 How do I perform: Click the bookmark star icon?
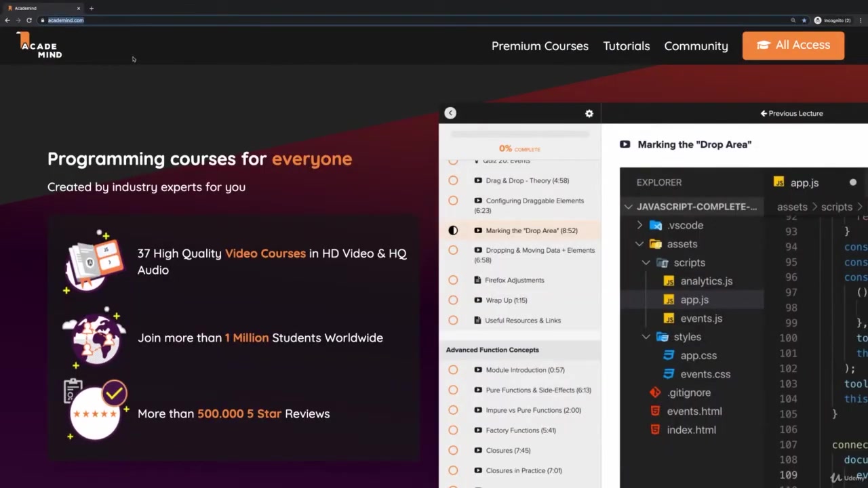pos(804,20)
